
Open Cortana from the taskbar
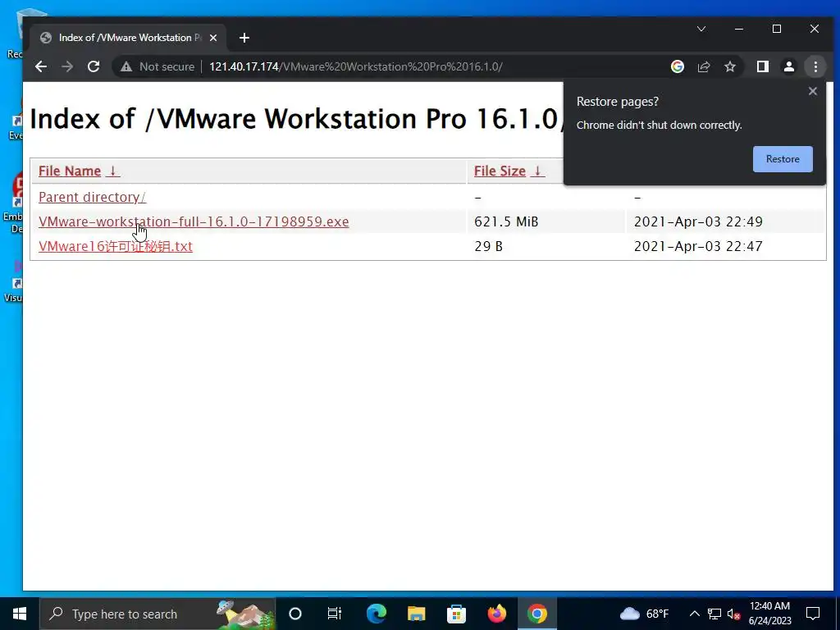[x=295, y=614]
